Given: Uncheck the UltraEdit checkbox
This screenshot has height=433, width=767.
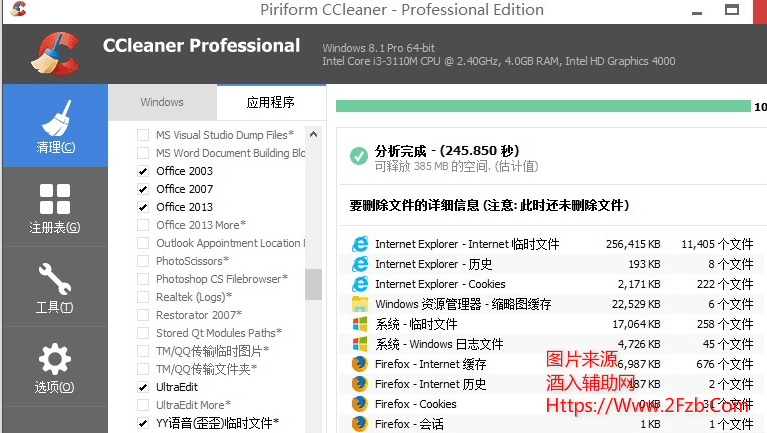Looking at the screenshot, I should click(143, 387).
